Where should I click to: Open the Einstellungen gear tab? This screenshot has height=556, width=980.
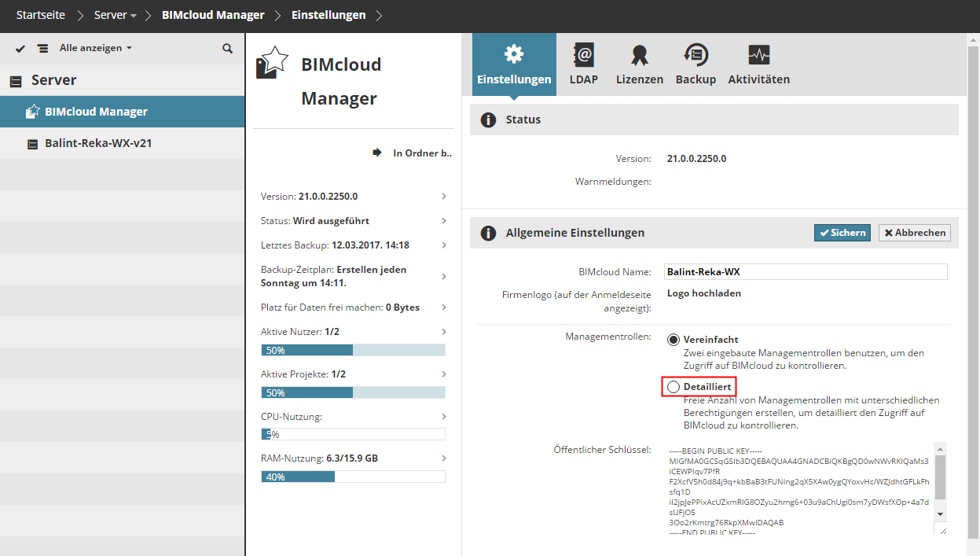point(513,64)
